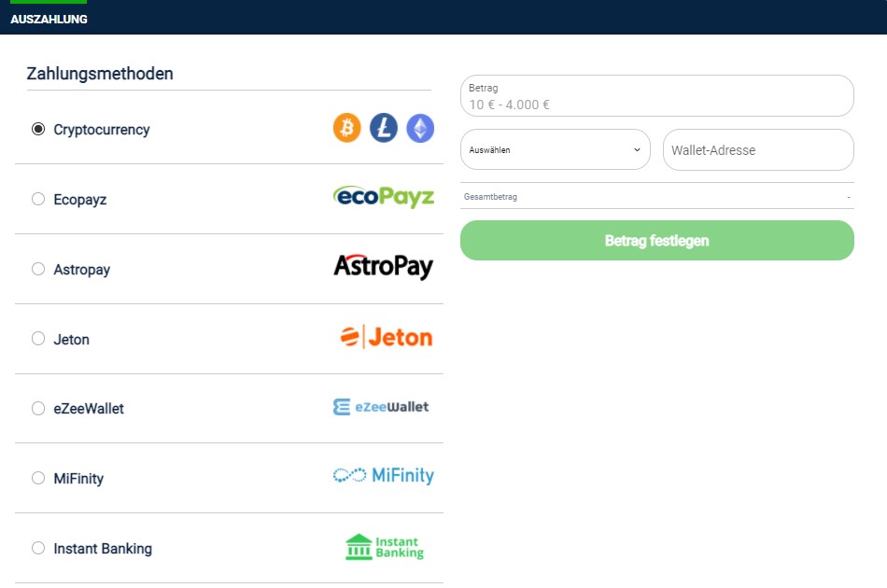887x588 pixels.
Task: Click the Ethereum coin icon
Action: tap(420, 128)
